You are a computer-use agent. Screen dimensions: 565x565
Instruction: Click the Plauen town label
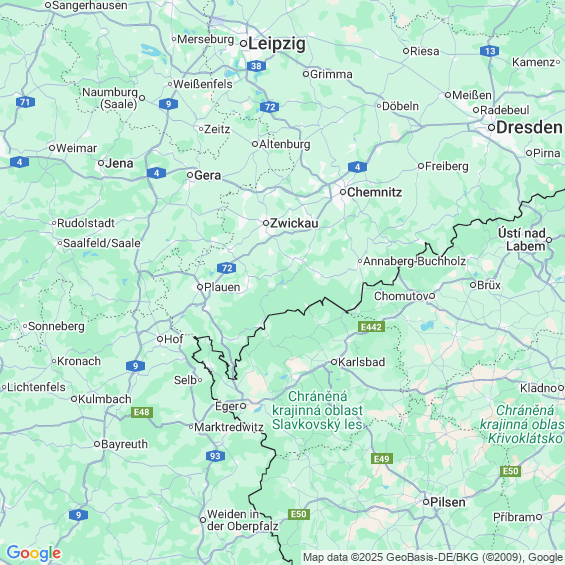point(222,287)
